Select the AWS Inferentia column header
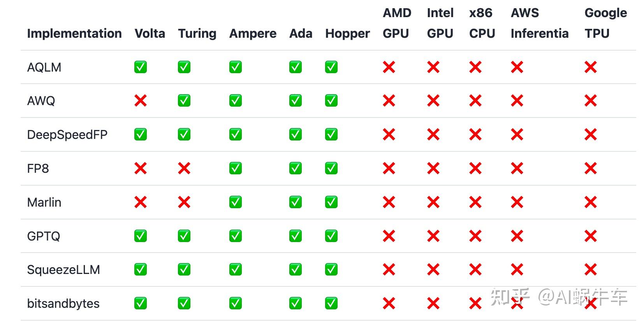This screenshot has width=644, height=323. pyautogui.click(x=540, y=23)
